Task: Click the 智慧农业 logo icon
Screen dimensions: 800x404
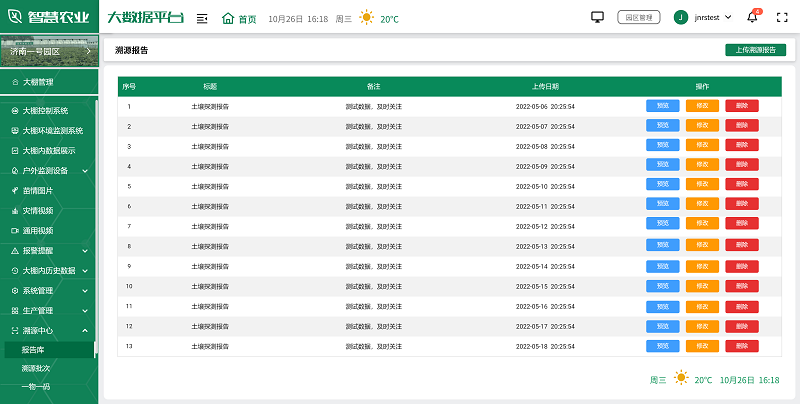Action: click(14, 17)
